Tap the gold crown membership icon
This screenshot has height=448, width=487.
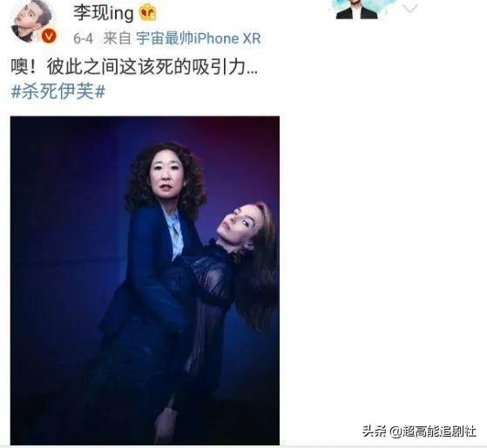147,13
